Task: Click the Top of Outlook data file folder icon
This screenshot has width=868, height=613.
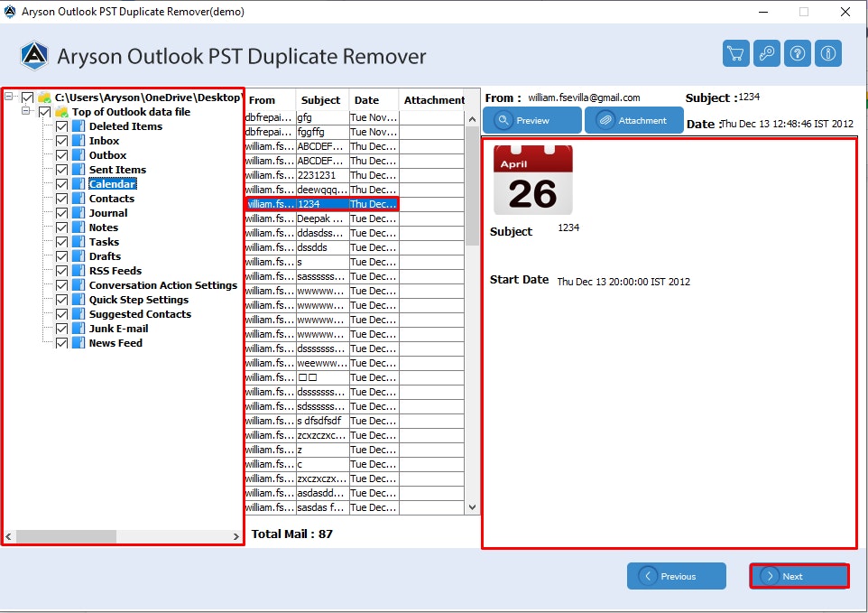Action: pos(61,112)
